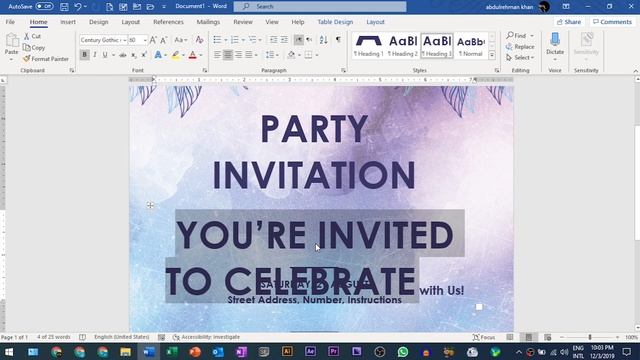640x360 pixels.
Task: Align text right
Action: (x=238, y=55)
